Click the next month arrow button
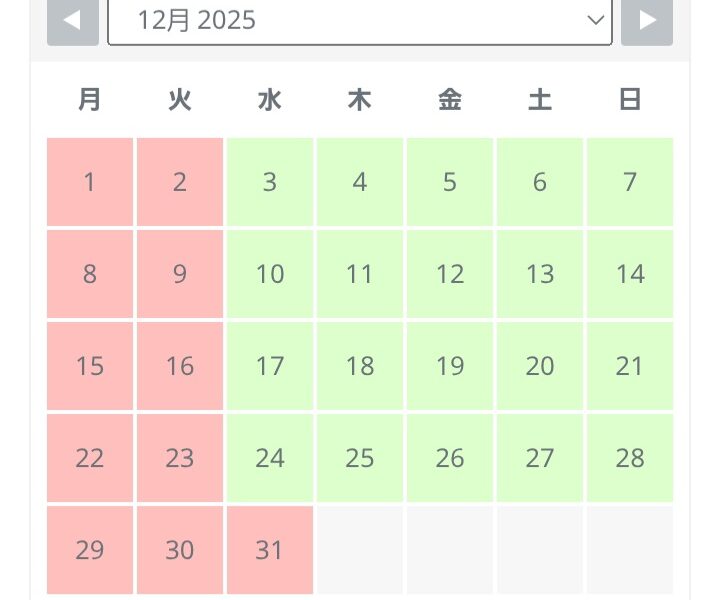The image size is (720, 600). pos(647,20)
